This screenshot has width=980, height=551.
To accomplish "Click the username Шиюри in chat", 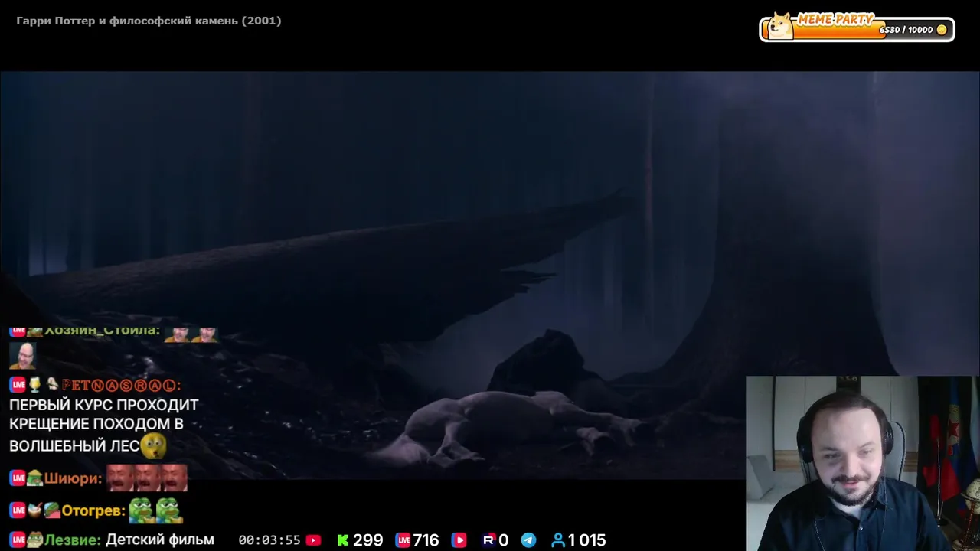I will click(73, 478).
